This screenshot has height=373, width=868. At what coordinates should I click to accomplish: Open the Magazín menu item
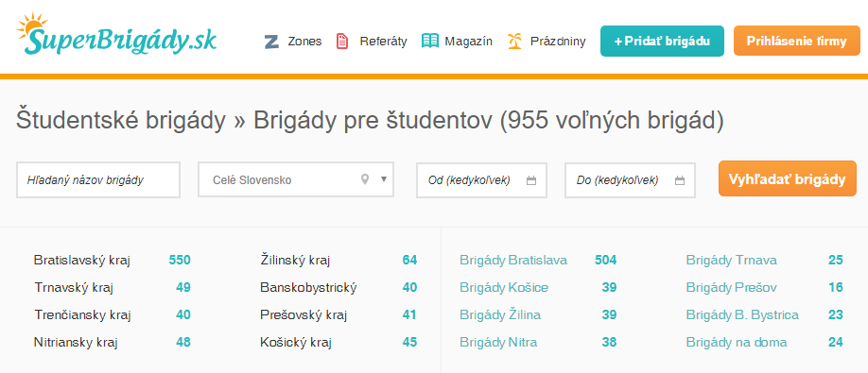pos(468,42)
